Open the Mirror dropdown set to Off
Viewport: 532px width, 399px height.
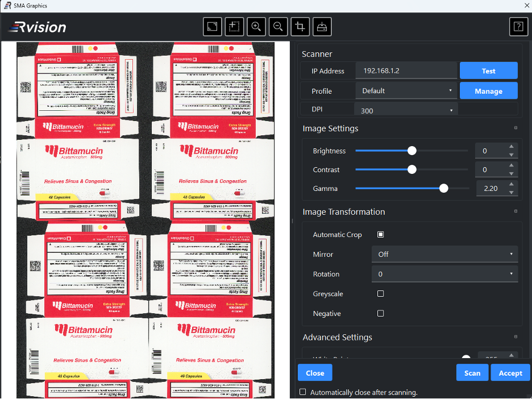click(x=444, y=255)
